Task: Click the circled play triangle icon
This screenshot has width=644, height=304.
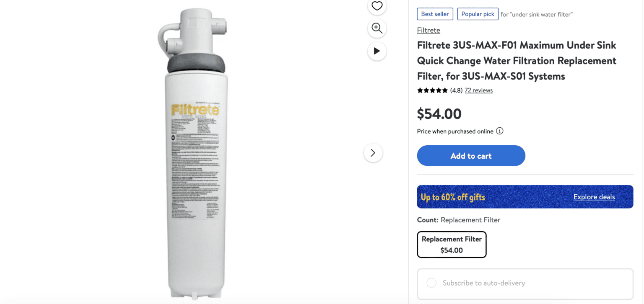Action: (x=377, y=51)
